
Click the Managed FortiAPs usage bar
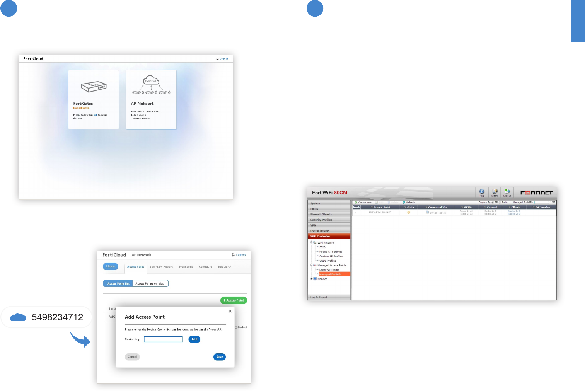click(542, 202)
